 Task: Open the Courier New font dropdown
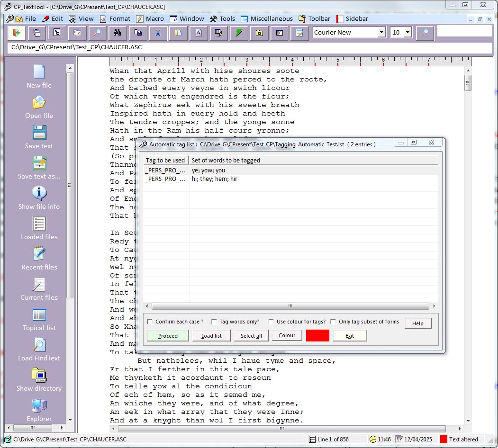(381, 33)
